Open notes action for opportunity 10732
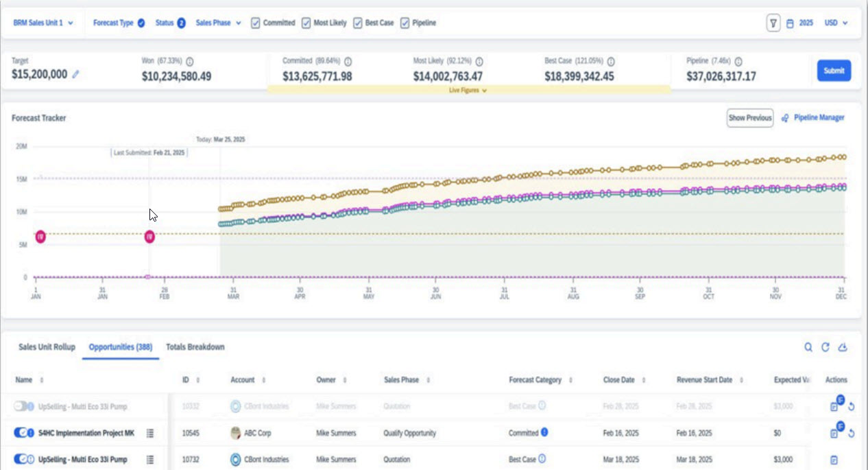Viewport: 868px width, 470px height. point(834,460)
